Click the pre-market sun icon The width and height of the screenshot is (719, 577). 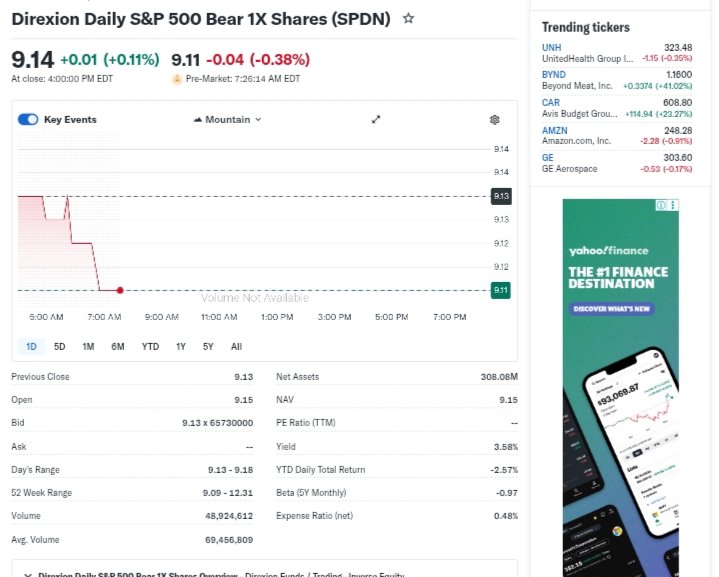(x=177, y=78)
